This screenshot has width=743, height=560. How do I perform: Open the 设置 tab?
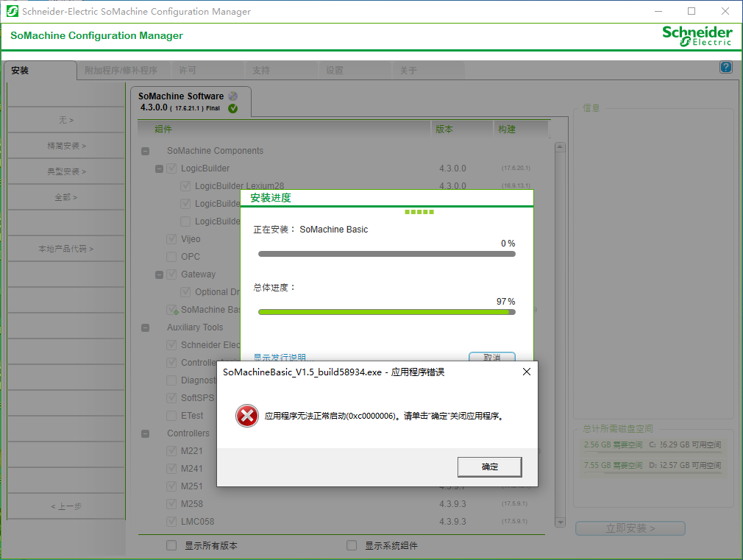[x=335, y=71]
